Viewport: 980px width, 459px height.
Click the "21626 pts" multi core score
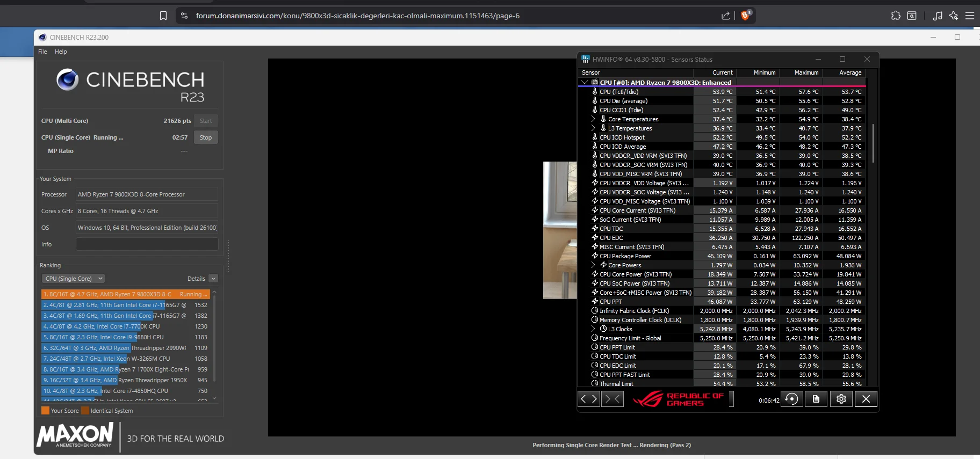[177, 121]
